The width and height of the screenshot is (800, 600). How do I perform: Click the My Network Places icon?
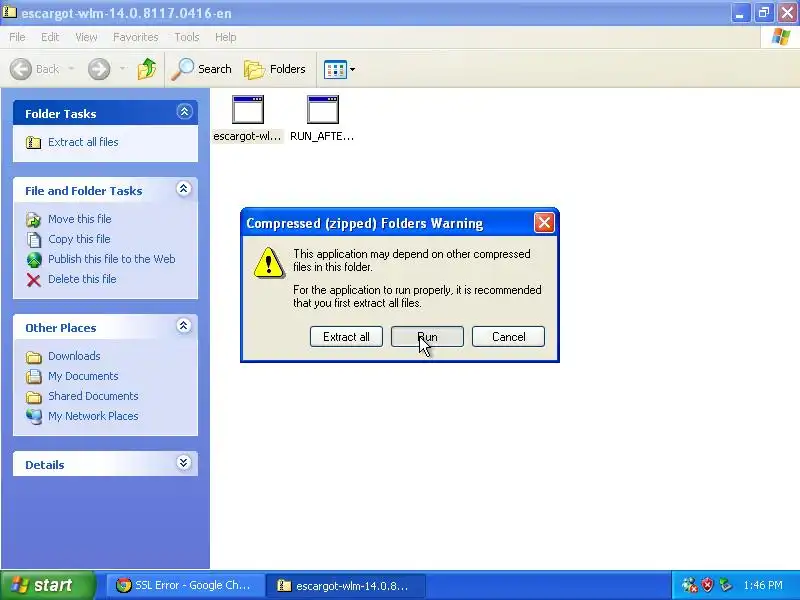pos(34,417)
